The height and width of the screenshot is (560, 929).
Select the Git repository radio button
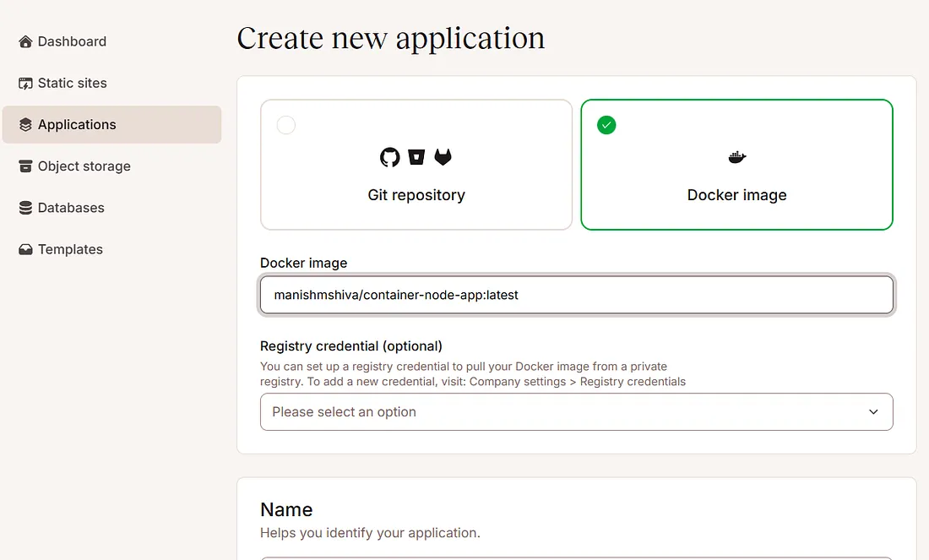(x=285, y=124)
